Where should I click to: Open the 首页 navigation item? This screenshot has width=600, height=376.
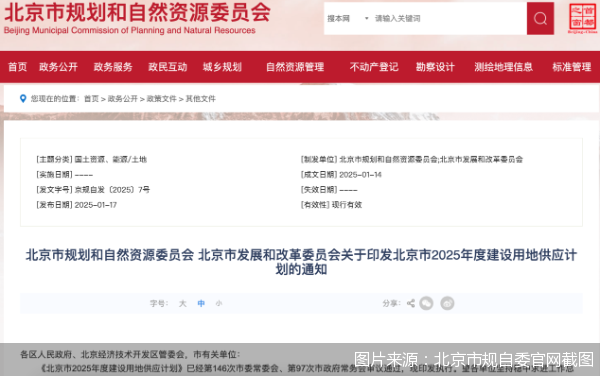(18, 67)
